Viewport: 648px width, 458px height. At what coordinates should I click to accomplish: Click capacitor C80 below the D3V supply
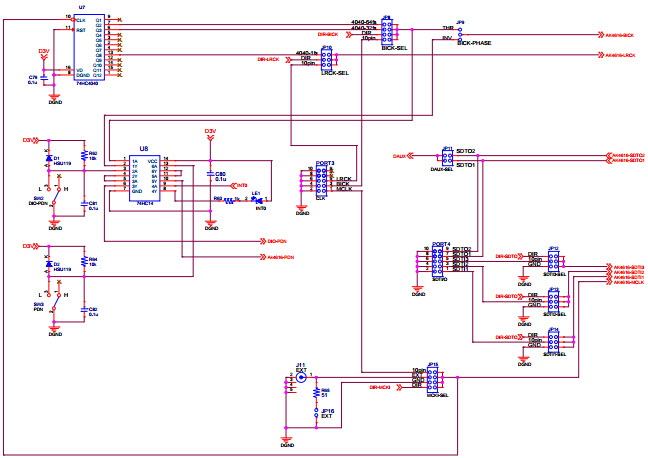pos(210,176)
